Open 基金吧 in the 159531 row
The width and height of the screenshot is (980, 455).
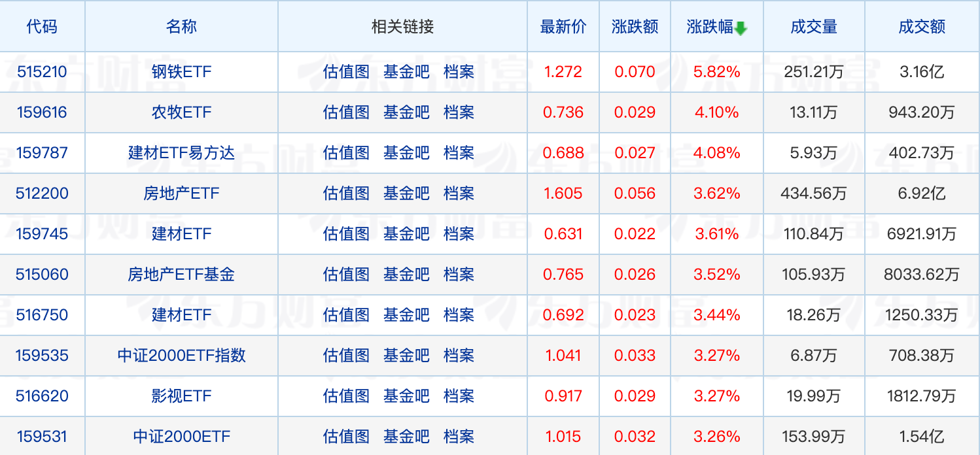pos(407,437)
